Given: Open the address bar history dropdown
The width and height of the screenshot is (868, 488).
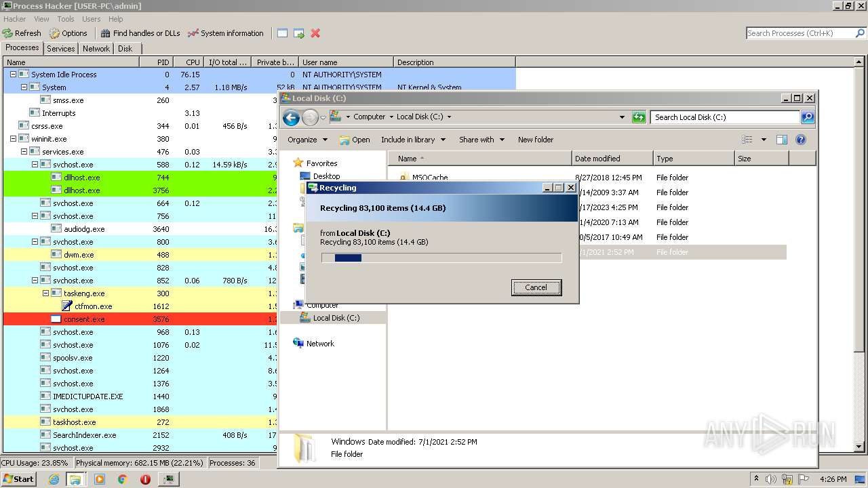Looking at the screenshot, I should [622, 117].
